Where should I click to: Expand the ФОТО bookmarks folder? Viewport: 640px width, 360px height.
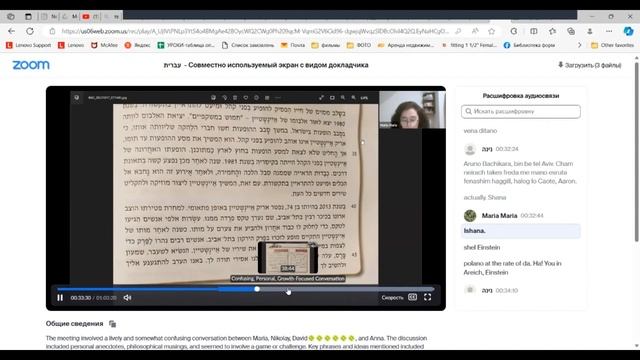pos(359,45)
